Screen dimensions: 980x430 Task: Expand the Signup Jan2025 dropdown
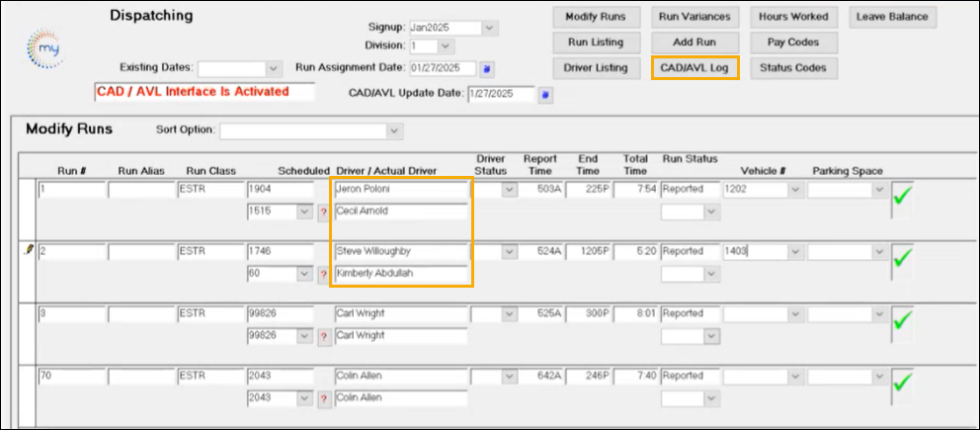pyautogui.click(x=490, y=28)
